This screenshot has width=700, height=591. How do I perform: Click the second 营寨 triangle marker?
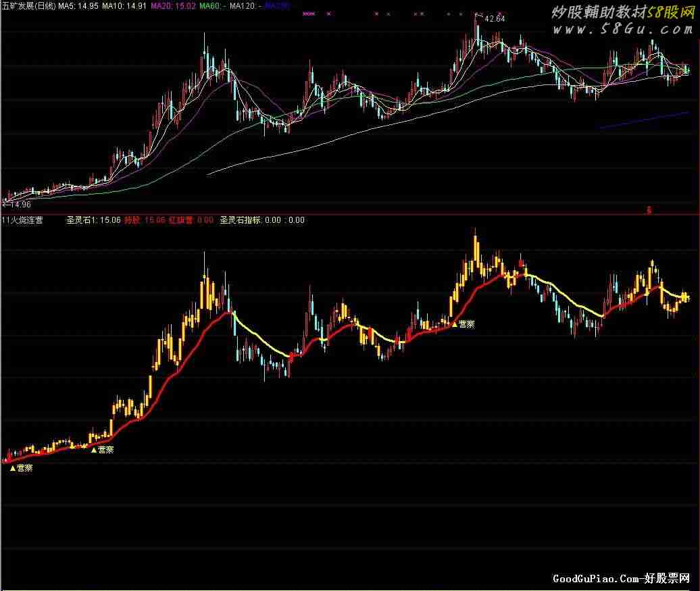[102, 450]
